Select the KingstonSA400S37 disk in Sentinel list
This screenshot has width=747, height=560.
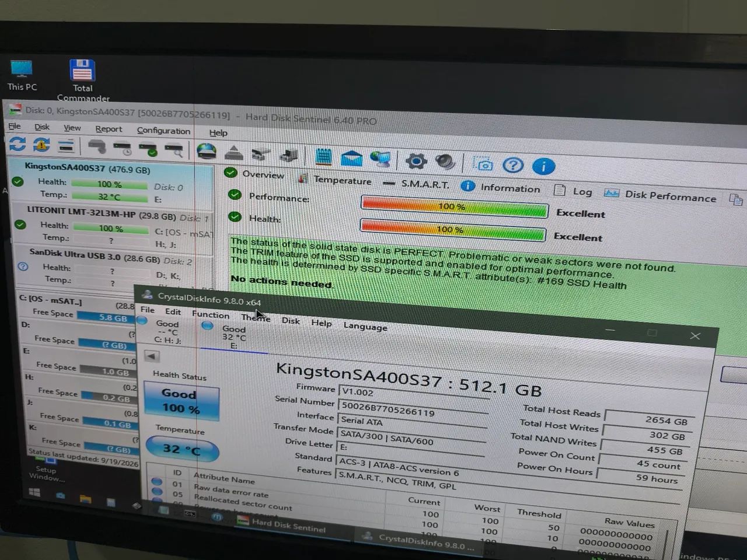[111, 183]
